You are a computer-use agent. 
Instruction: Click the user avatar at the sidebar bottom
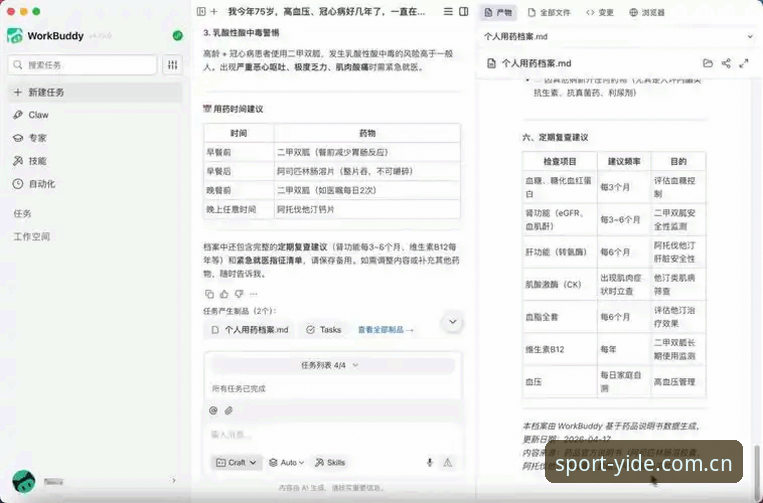(x=23, y=482)
